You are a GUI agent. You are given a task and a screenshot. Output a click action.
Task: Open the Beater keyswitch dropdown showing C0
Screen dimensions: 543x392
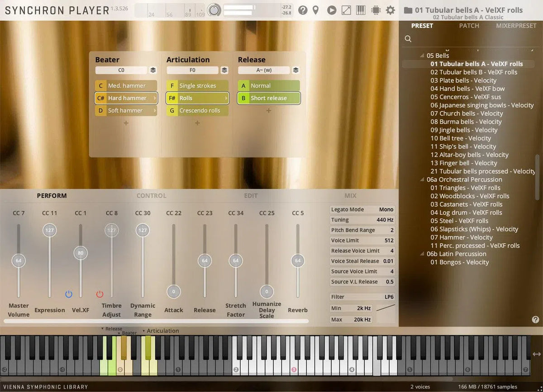coord(122,70)
